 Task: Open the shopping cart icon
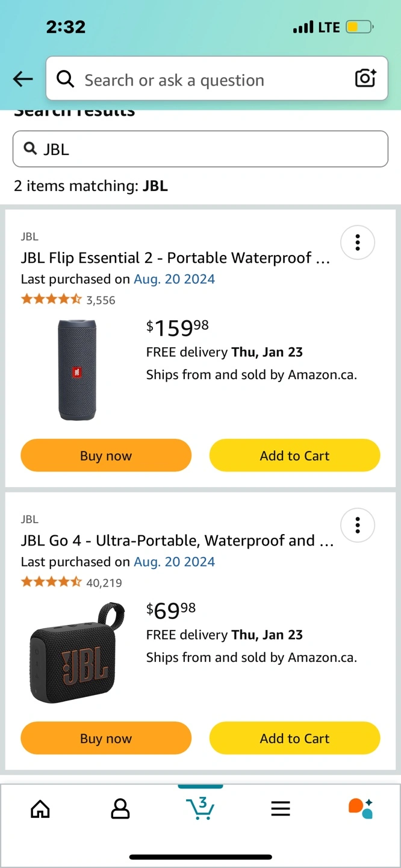pyautogui.click(x=200, y=808)
